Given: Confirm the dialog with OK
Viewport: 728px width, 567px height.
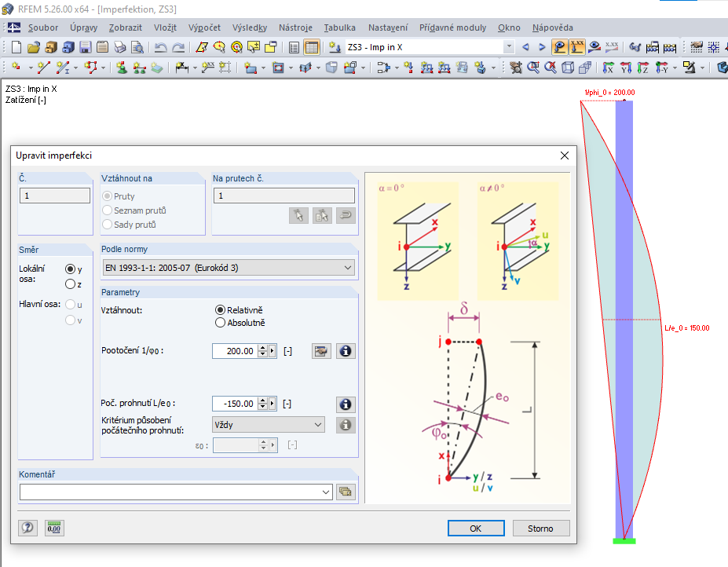Looking at the screenshot, I should pos(476,528).
